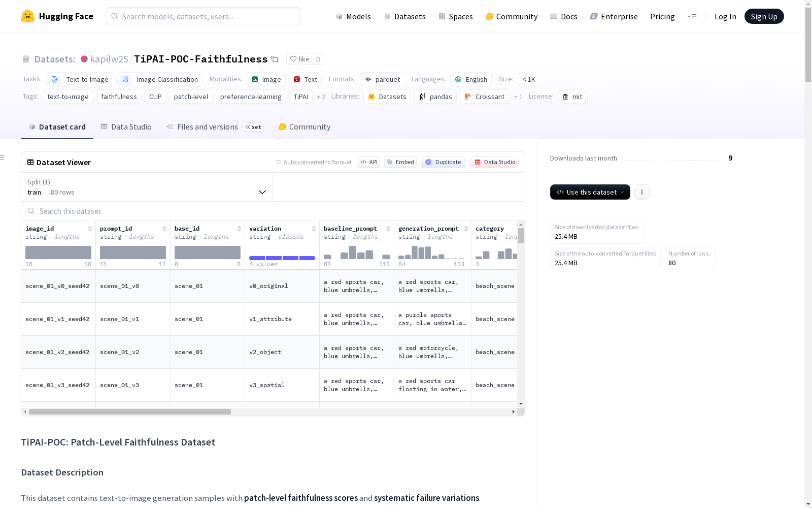This screenshot has width=812, height=508.
Task: Open the more options kebab icon
Action: tap(642, 192)
